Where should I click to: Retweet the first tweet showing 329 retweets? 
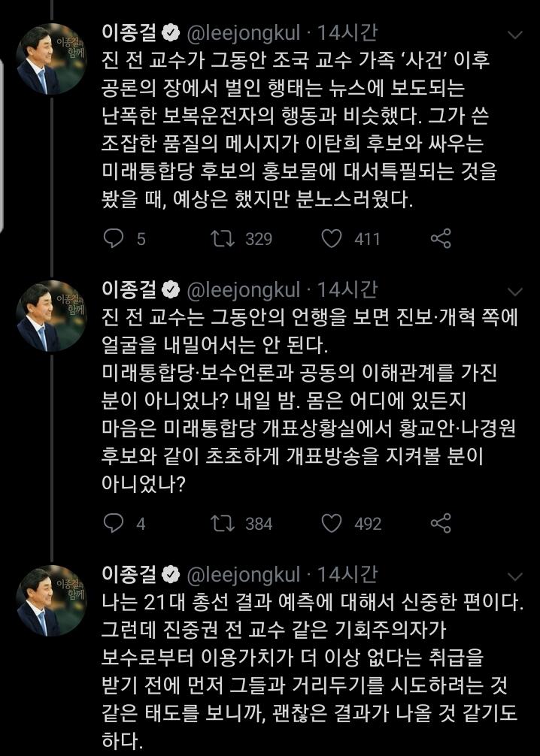[x=223, y=239]
